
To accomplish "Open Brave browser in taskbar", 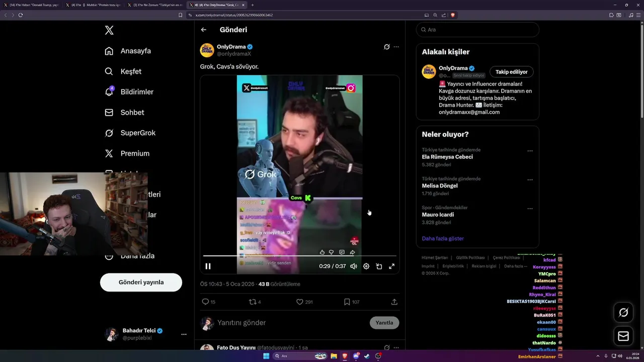I will 345,356.
